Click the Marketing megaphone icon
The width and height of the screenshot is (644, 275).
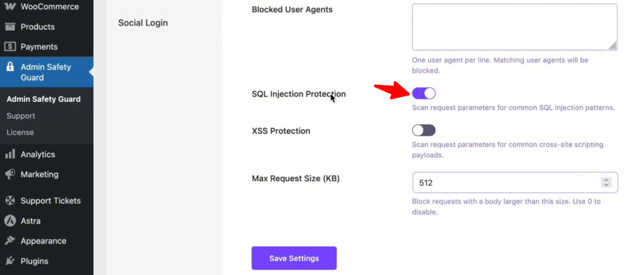(9, 174)
